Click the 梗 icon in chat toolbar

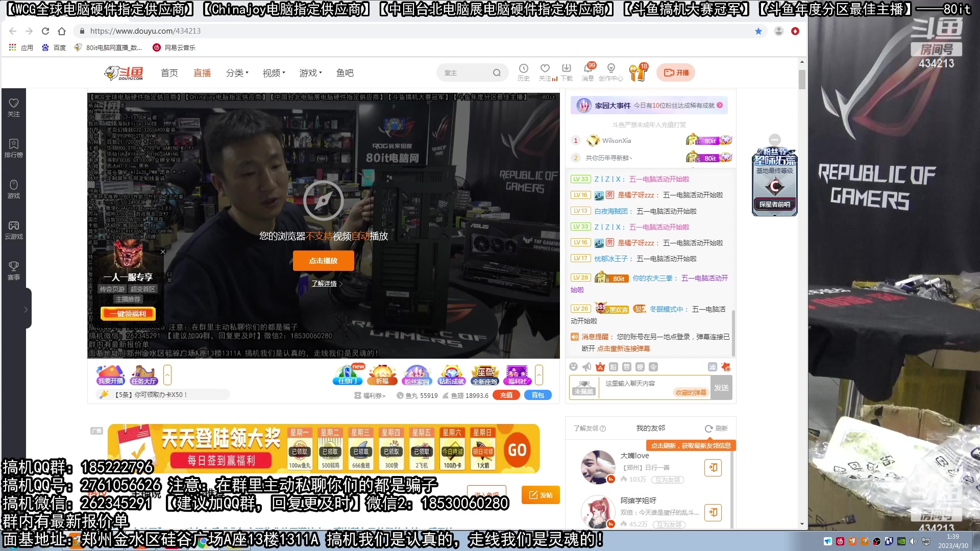(x=640, y=367)
